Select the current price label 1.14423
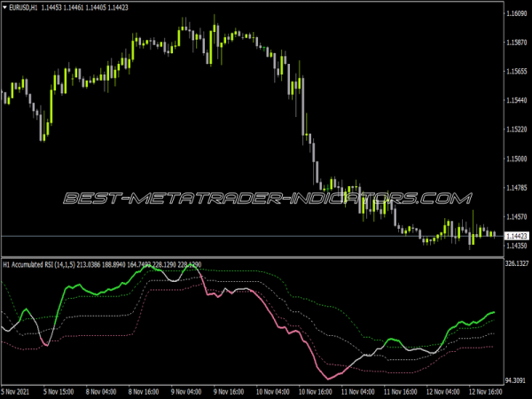532x399 pixels. tap(516, 236)
